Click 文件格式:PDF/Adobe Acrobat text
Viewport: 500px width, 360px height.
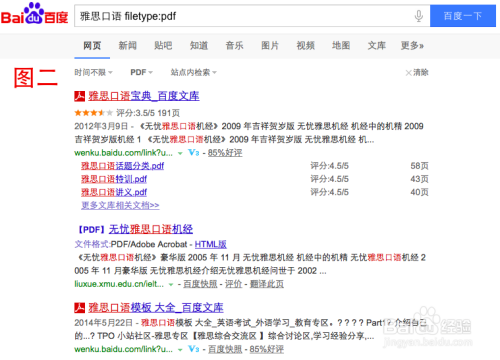pos(131,244)
